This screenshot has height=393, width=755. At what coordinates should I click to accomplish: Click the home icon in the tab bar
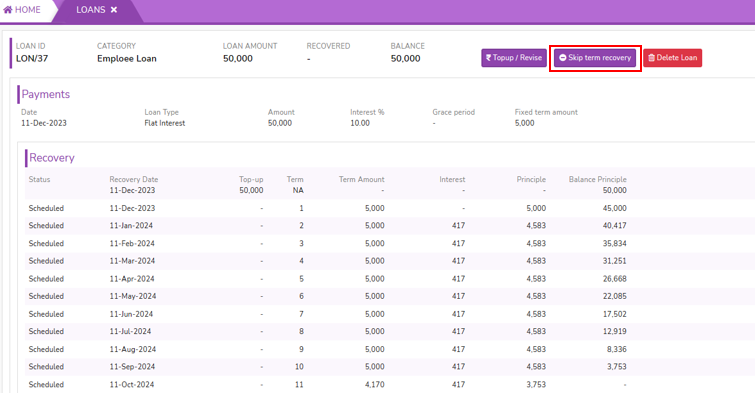click(x=7, y=10)
